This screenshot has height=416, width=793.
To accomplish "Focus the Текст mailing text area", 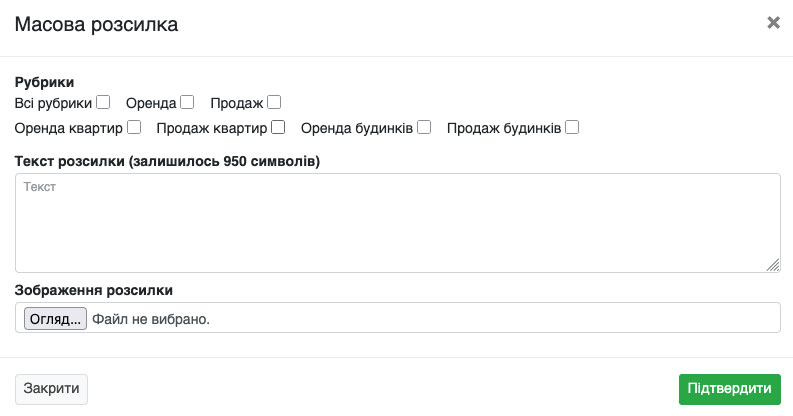I will coord(397,222).
